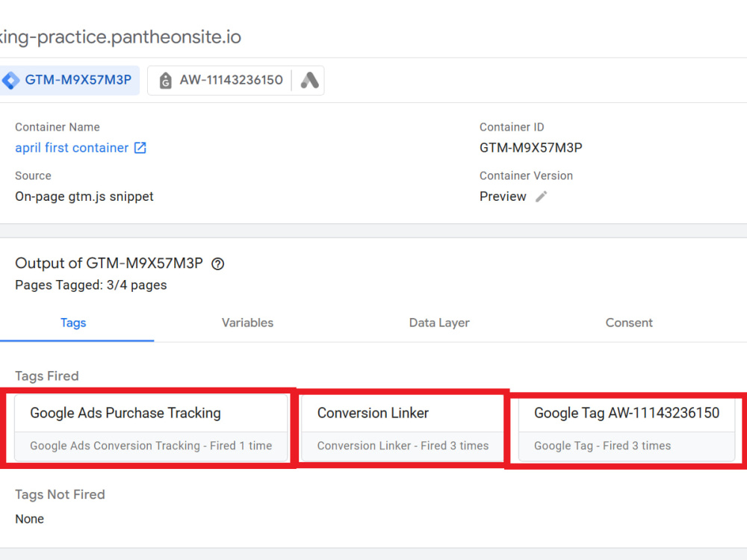Open the external link icon next to april first container
Screen dimensions: 747x560
pyautogui.click(x=140, y=148)
